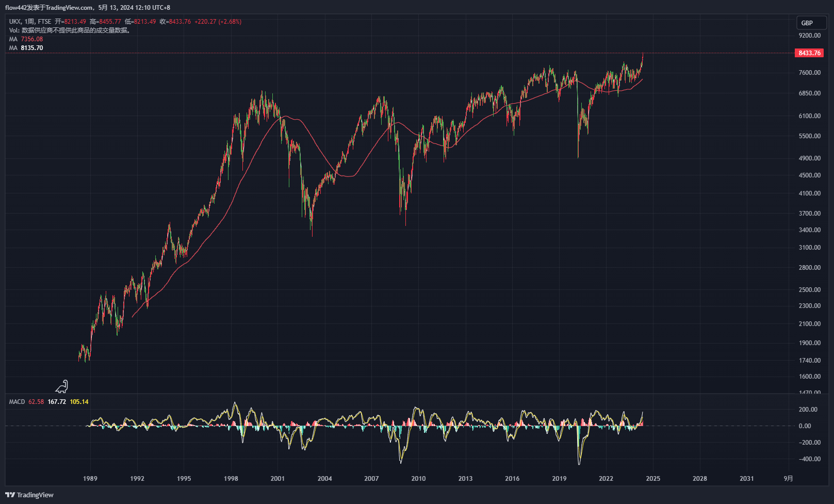Click the −400.00 MACD scale label

click(809, 459)
